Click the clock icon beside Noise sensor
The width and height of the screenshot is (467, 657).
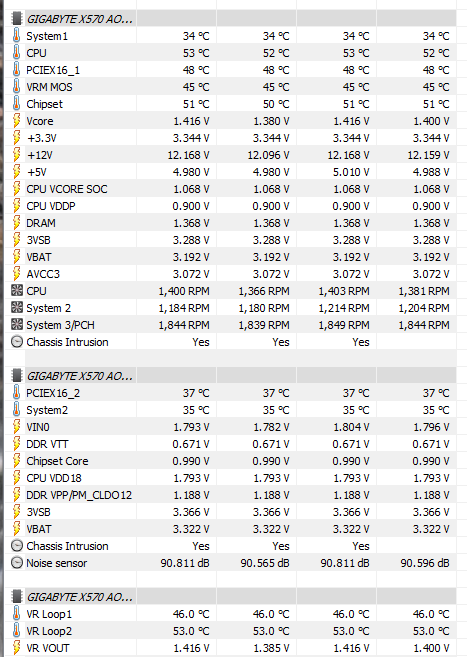(17, 562)
